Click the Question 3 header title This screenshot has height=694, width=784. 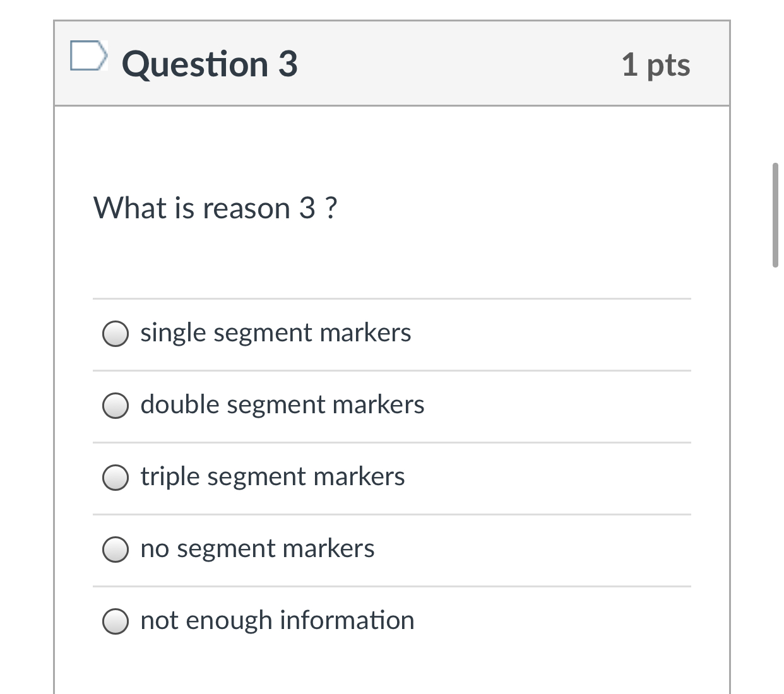[x=210, y=63]
